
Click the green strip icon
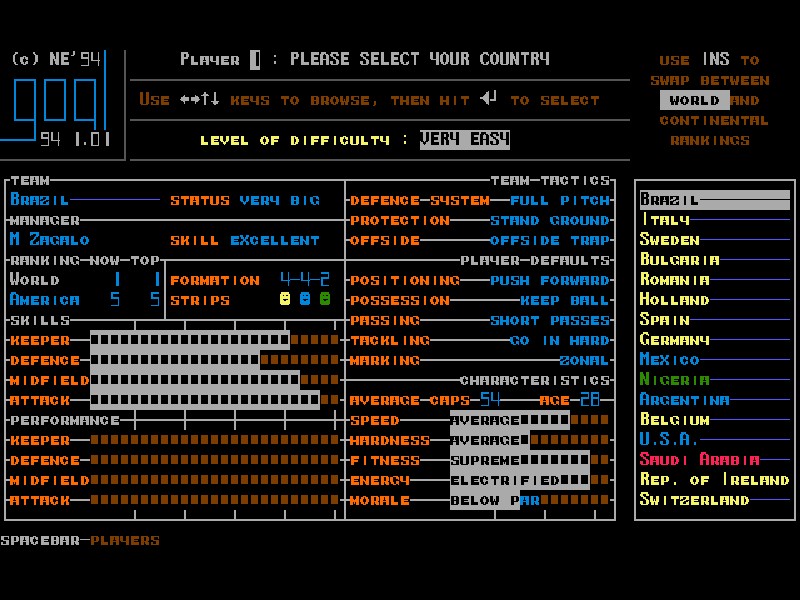pos(325,300)
